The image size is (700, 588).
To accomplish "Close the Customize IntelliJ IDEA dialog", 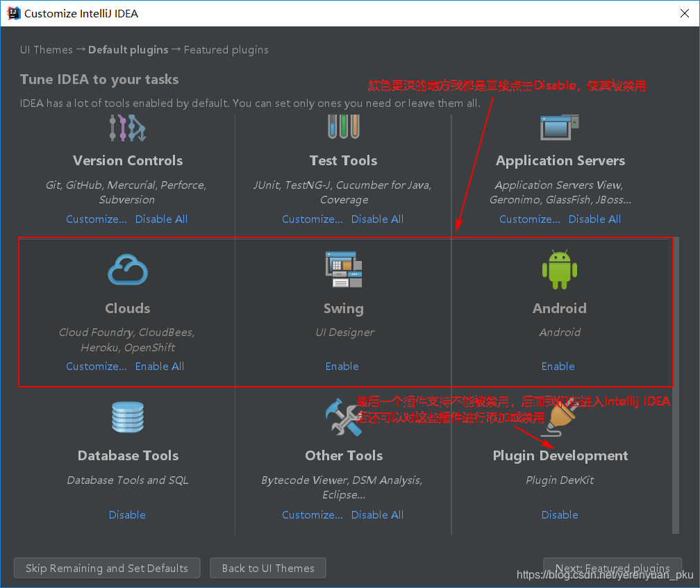I will pyautogui.click(x=685, y=13).
